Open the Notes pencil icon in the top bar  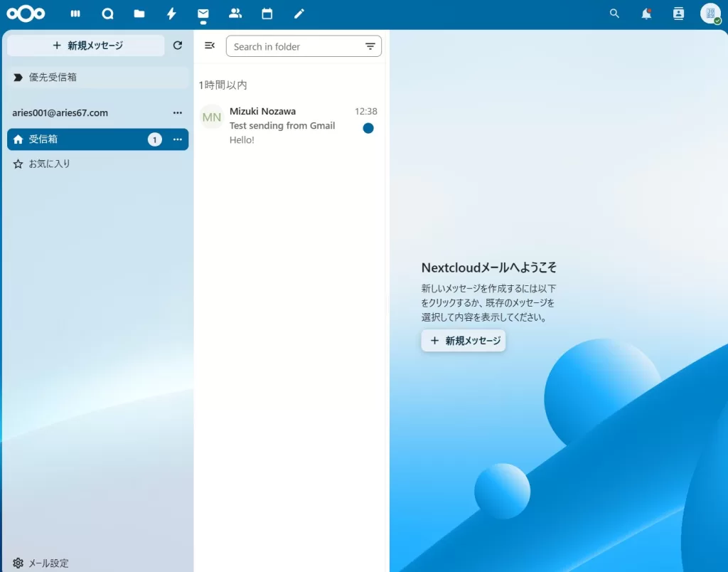(x=299, y=14)
